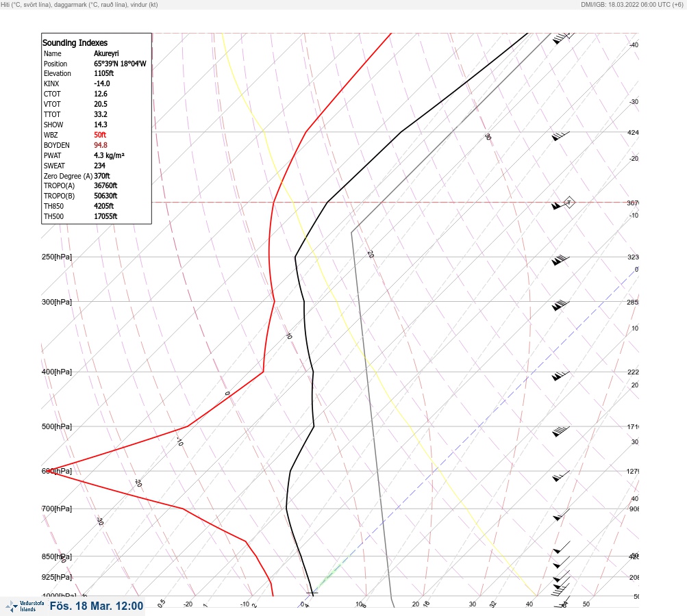Click the wind barb at 500 hPa
The height and width of the screenshot is (616, 687).
pyautogui.click(x=560, y=431)
